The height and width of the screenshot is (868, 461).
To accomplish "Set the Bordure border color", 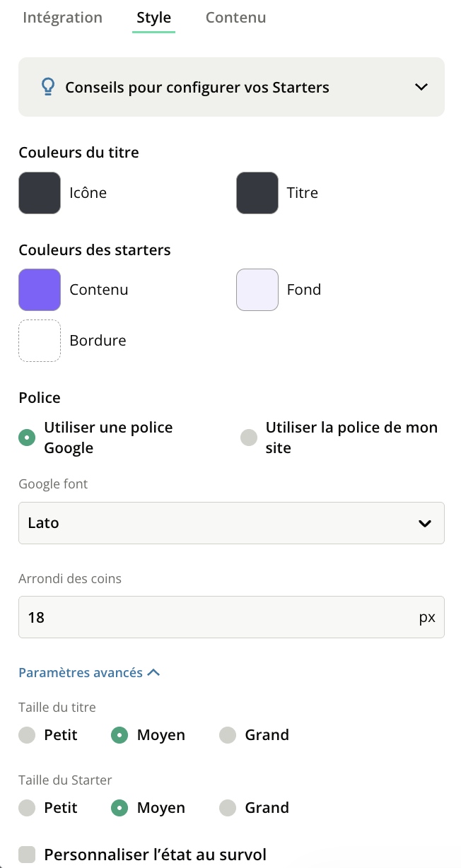I will click(40, 341).
